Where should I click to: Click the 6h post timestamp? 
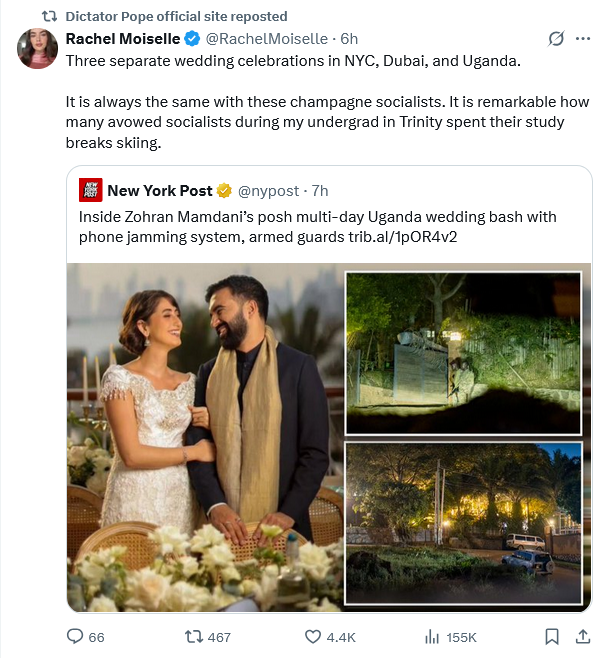point(349,39)
